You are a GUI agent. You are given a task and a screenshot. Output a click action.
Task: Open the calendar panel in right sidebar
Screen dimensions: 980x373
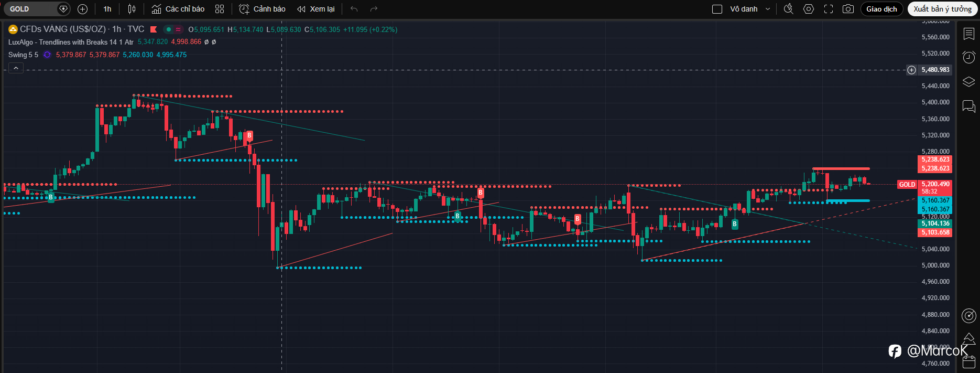click(969, 361)
